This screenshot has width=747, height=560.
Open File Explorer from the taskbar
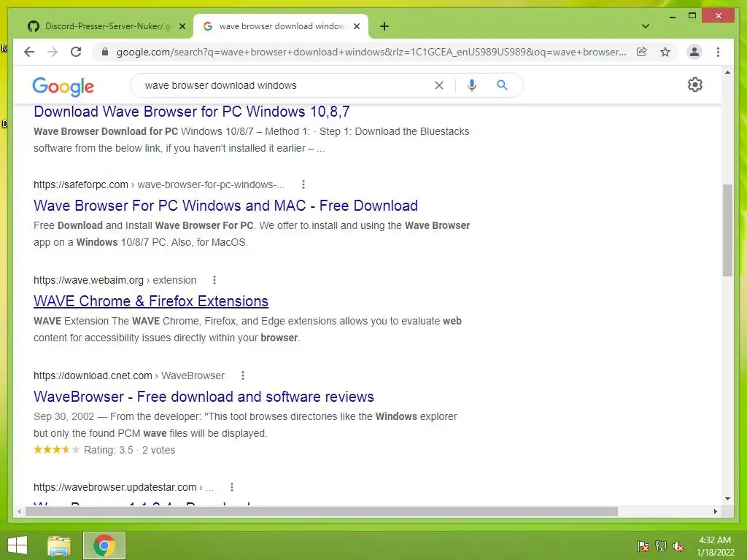point(59,545)
